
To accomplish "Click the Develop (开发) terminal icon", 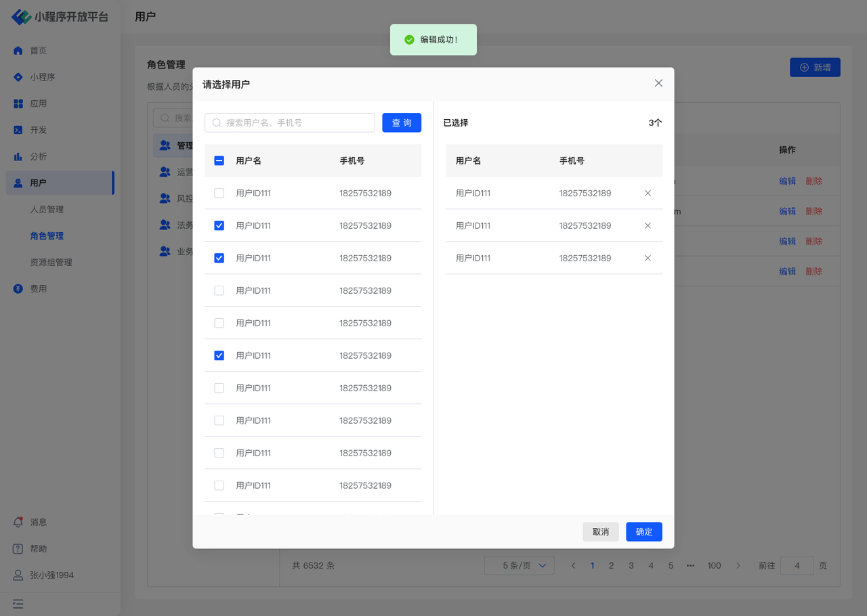I will (18, 130).
